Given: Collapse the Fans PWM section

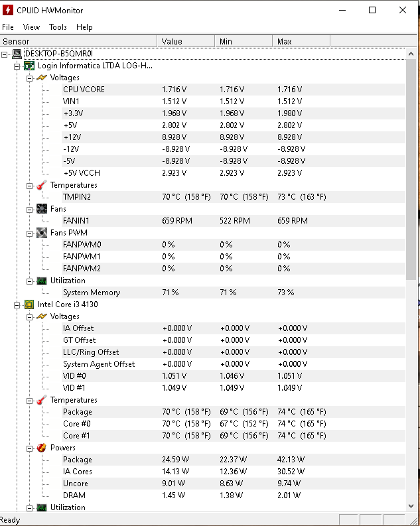Looking at the screenshot, I should click(x=29, y=233).
